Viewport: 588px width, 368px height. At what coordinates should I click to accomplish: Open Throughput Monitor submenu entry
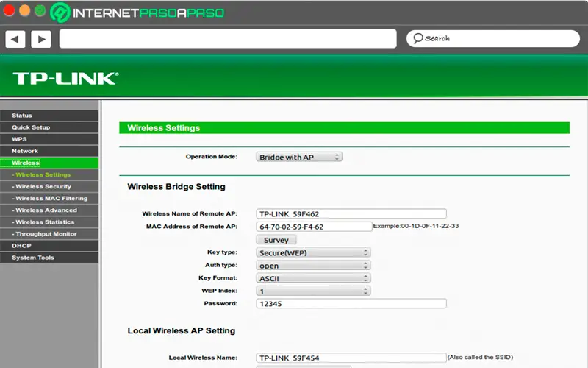(49, 234)
